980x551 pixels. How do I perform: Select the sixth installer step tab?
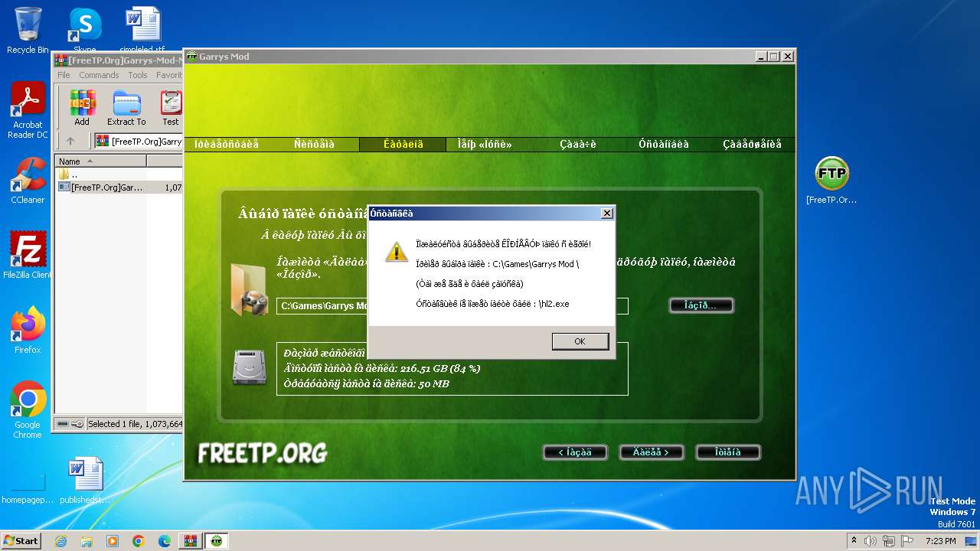click(x=664, y=144)
